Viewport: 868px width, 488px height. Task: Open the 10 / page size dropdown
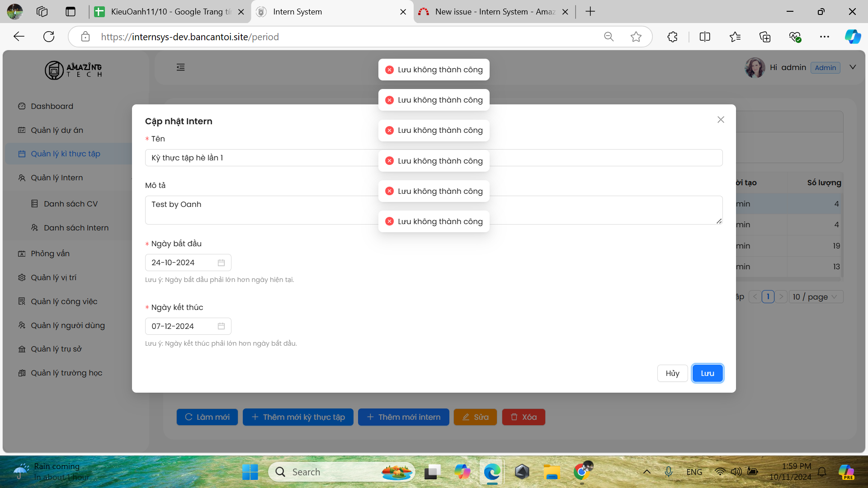tap(816, 297)
